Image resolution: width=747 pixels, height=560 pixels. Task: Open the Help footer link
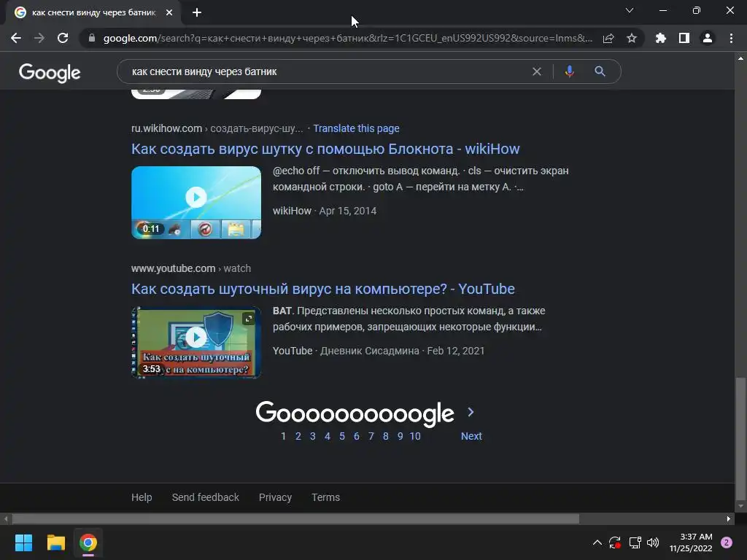(x=142, y=497)
